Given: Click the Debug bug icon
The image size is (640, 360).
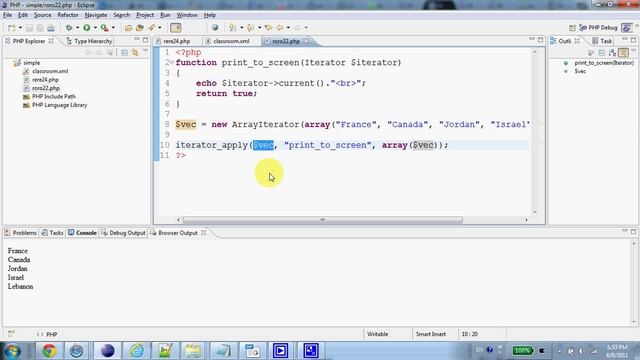Looking at the screenshot, I should pos(69,28).
